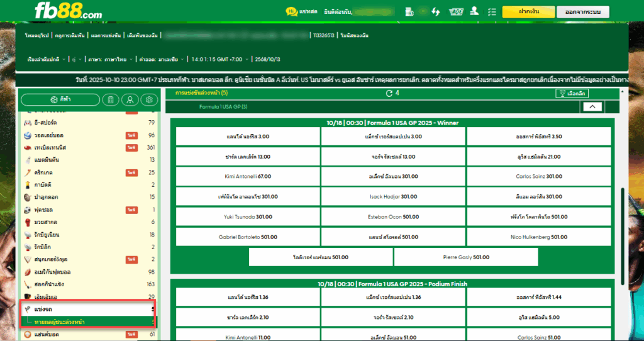Select วอลเลย์บอล in the sports list
Screen dimensions: 644x341
(89, 135)
